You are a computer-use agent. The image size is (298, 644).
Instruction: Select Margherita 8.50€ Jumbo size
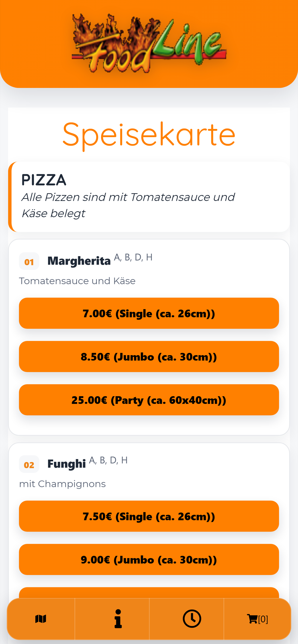click(149, 357)
